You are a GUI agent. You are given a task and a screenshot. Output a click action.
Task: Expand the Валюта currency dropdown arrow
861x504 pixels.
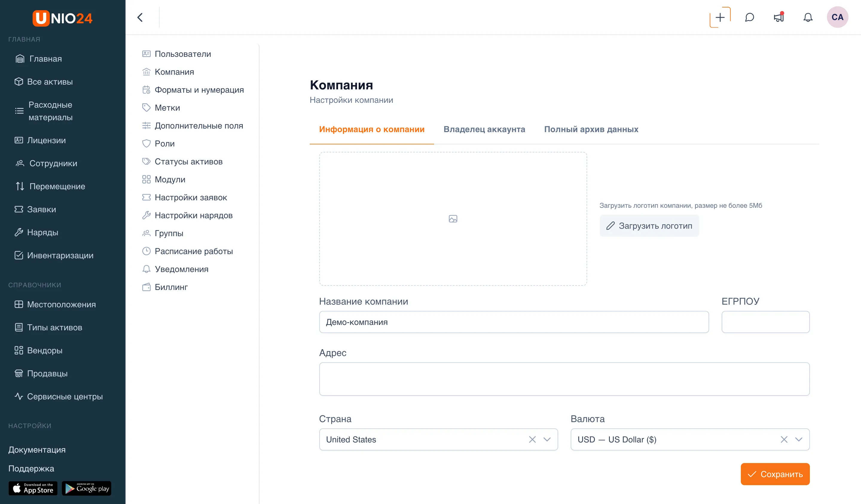point(799,439)
